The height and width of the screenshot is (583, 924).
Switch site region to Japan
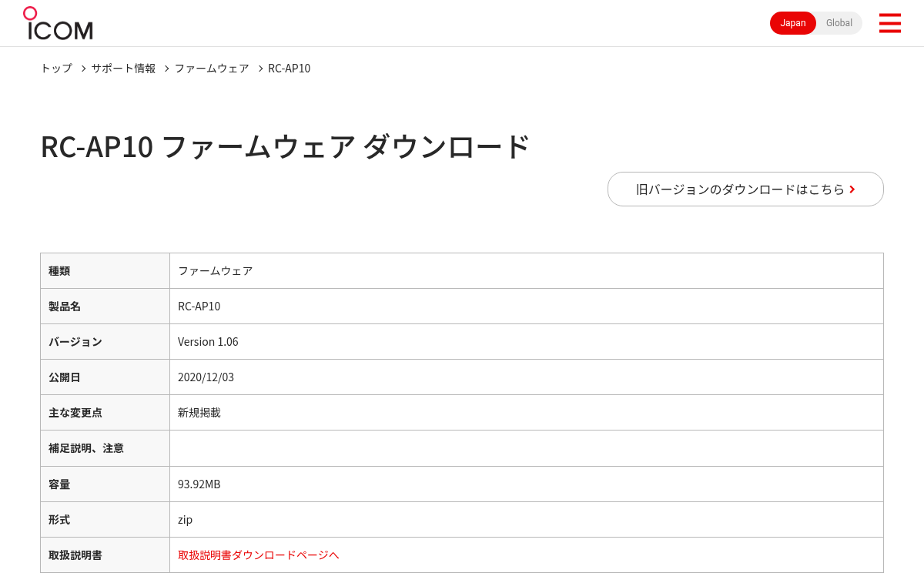[x=793, y=23]
